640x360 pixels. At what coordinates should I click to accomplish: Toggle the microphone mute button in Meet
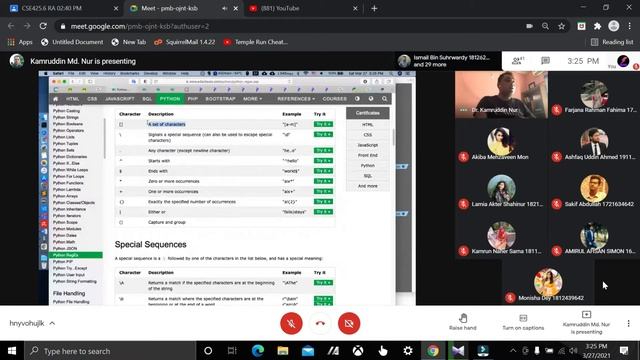click(x=291, y=323)
